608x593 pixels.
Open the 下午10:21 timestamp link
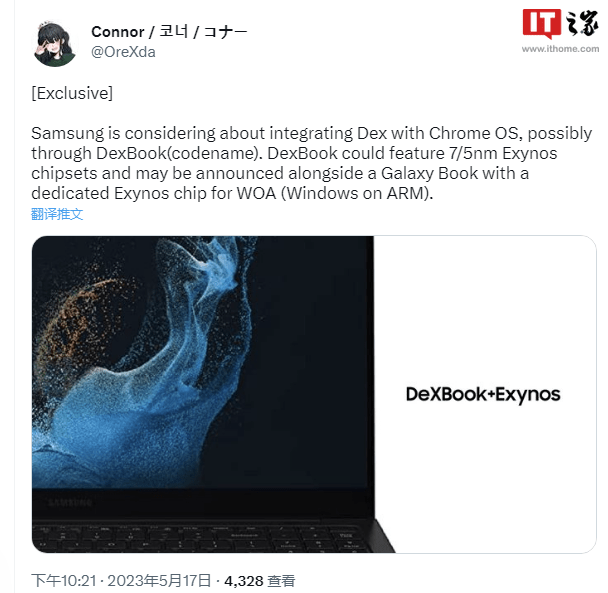point(64,581)
